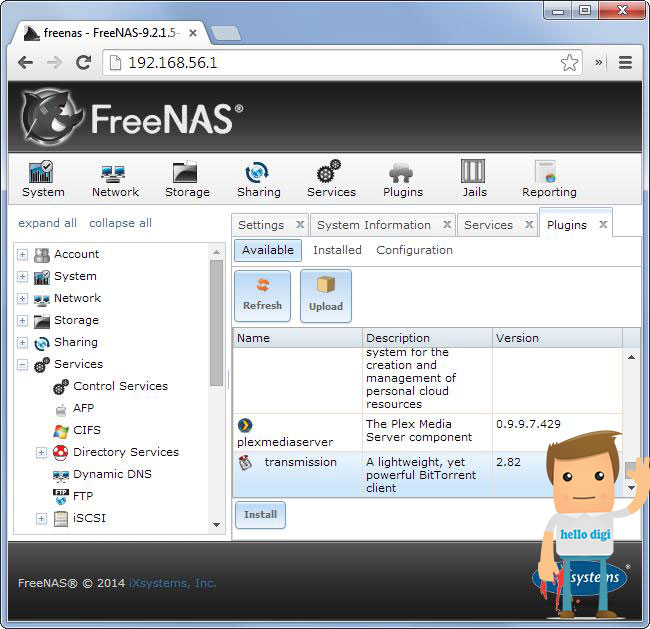Click the Control Services gears icon
This screenshot has width=650, height=629.
click(x=61, y=387)
